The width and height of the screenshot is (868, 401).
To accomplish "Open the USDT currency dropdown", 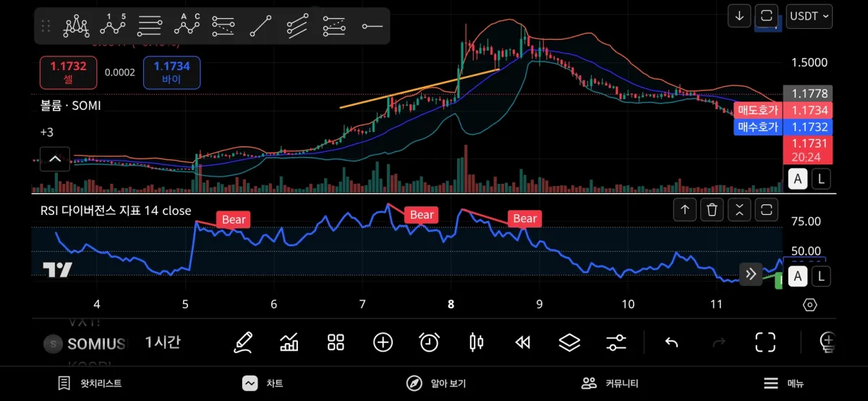I will pos(809,15).
